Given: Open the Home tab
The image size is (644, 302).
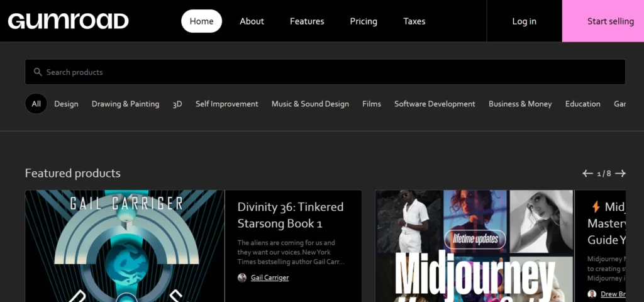Looking at the screenshot, I should click(x=201, y=21).
